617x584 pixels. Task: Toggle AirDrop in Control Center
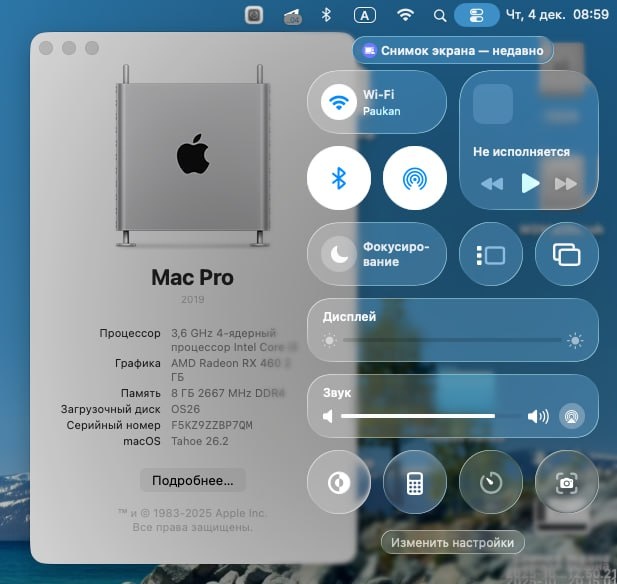(415, 178)
